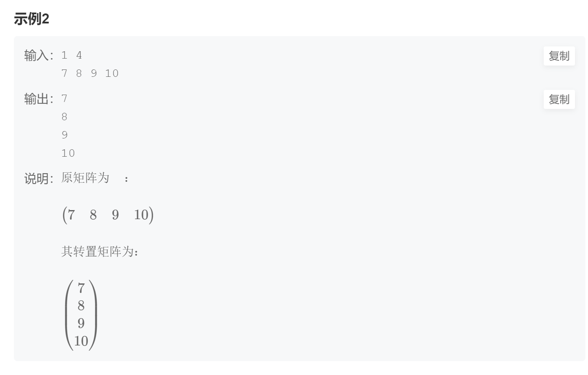
Task: Copy the 输出 sample with 复制 button
Action: point(559,99)
